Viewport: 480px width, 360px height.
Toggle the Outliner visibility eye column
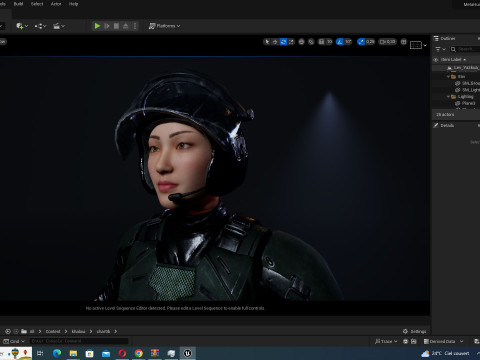[x=435, y=60]
